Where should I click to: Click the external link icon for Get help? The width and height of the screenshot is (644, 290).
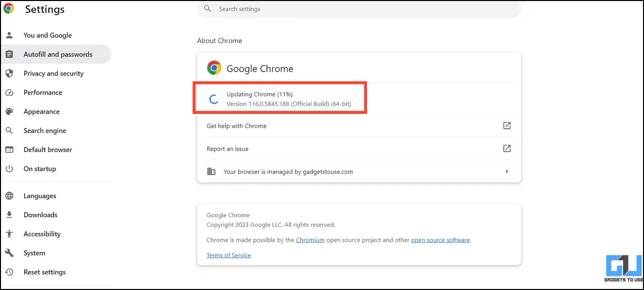pyautogui.click(x=507, y=125)
